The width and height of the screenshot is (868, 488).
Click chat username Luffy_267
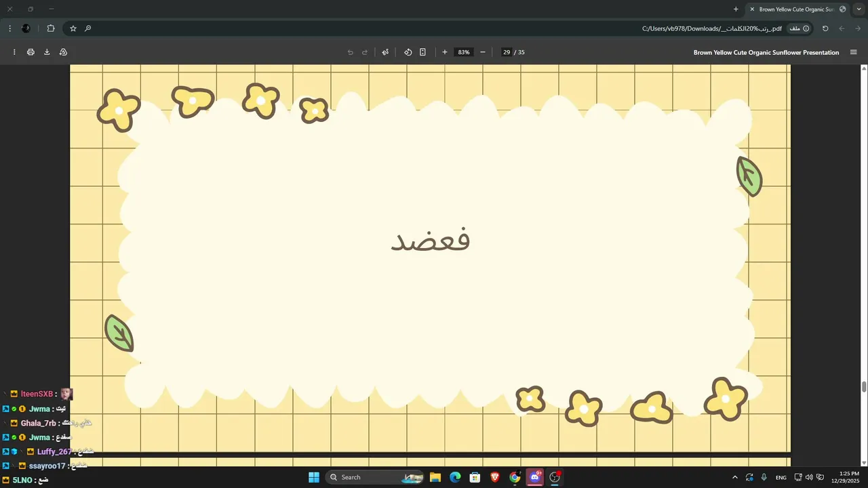click(x=54, y=451)
